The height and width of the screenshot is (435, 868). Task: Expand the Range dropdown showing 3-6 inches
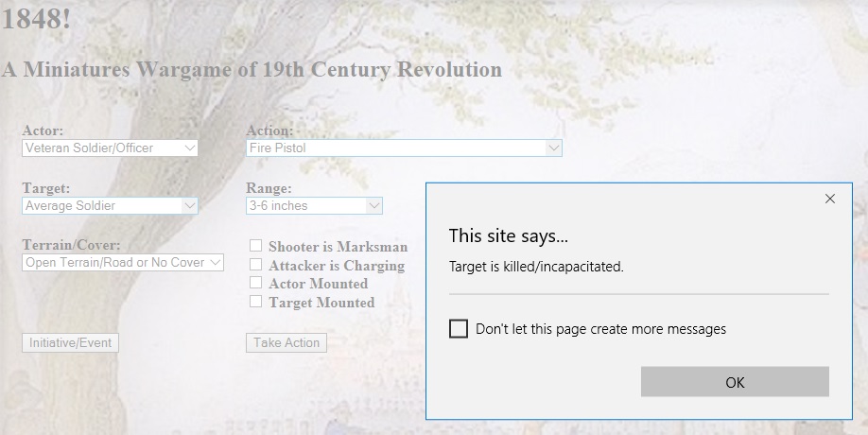pyautogui.click(x=314, y=205)
